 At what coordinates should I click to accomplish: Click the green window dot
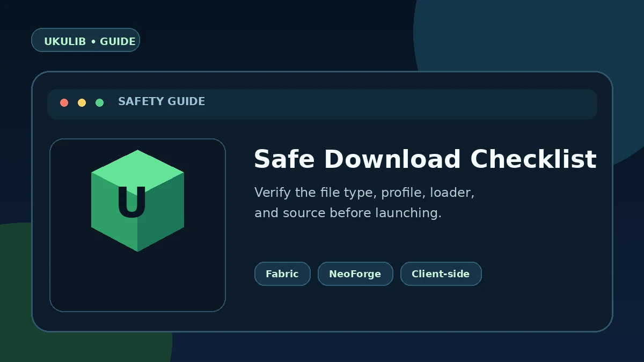click(x=99, y=102)
